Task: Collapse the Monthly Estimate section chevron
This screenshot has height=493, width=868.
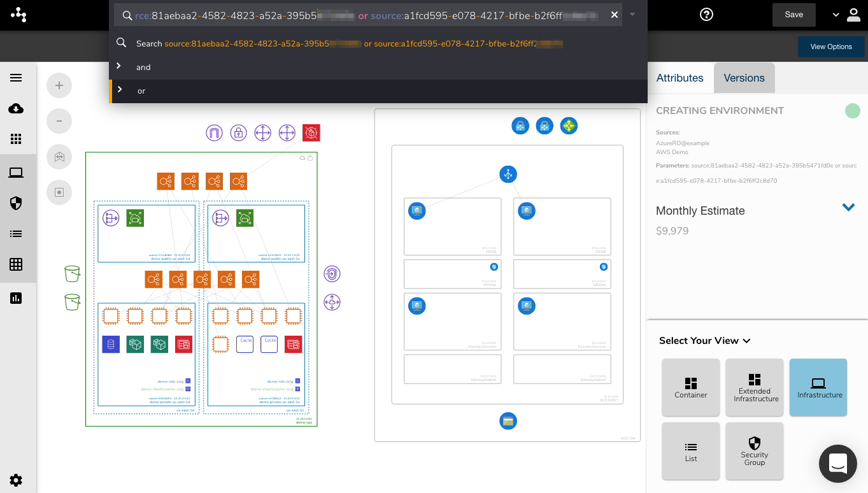Action: point(848,207)
